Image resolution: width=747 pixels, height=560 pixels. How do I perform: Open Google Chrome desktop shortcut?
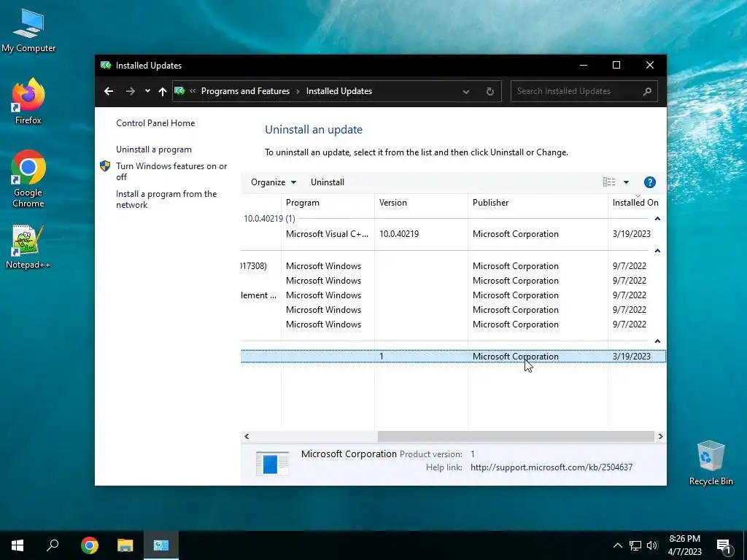(28, 179)
